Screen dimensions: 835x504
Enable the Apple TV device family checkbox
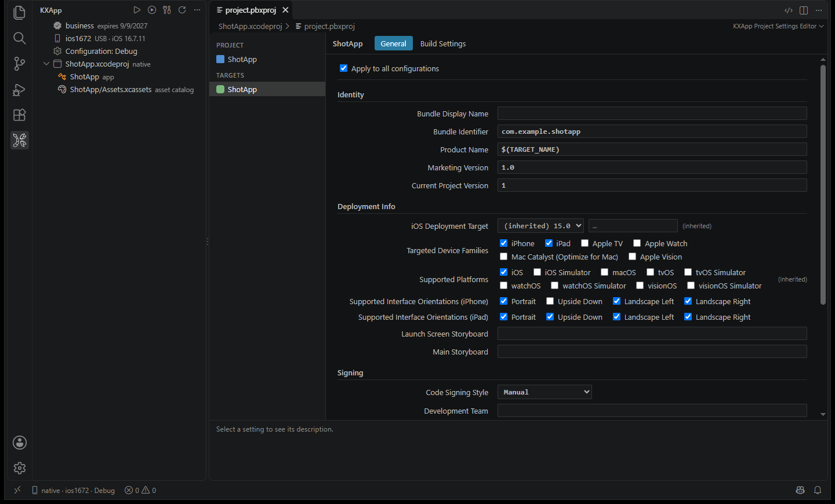tap(584, 243)
